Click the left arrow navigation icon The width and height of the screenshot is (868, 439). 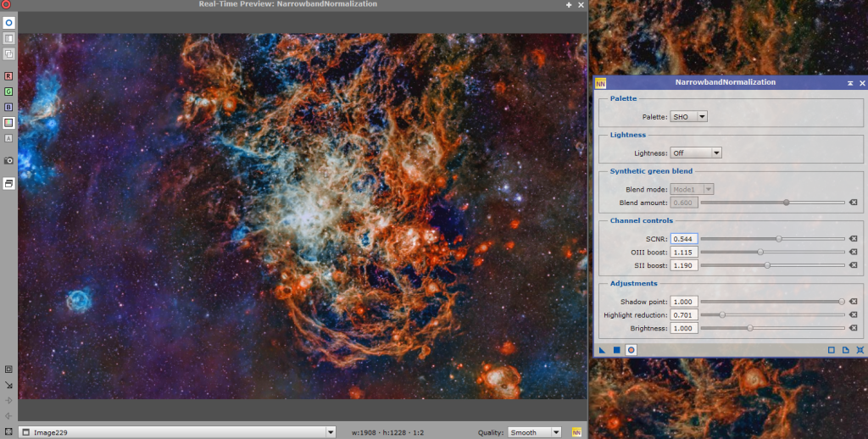(8, 416)
